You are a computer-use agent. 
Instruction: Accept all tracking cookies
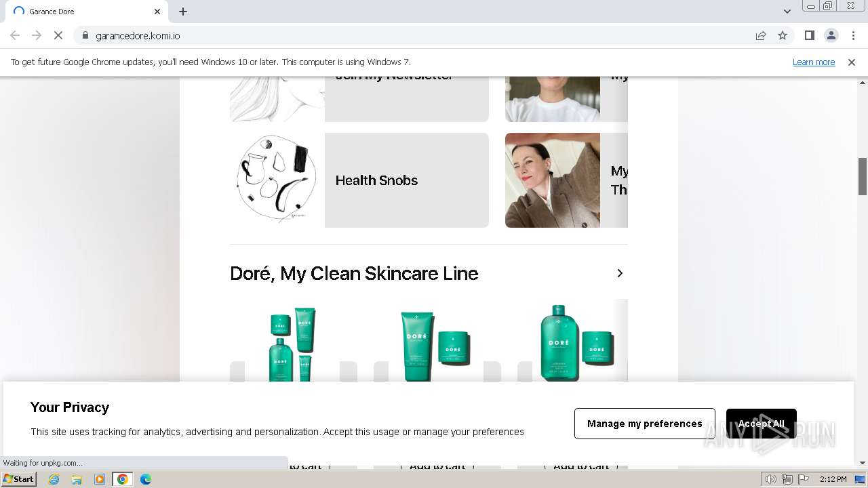tap(761, 424)
